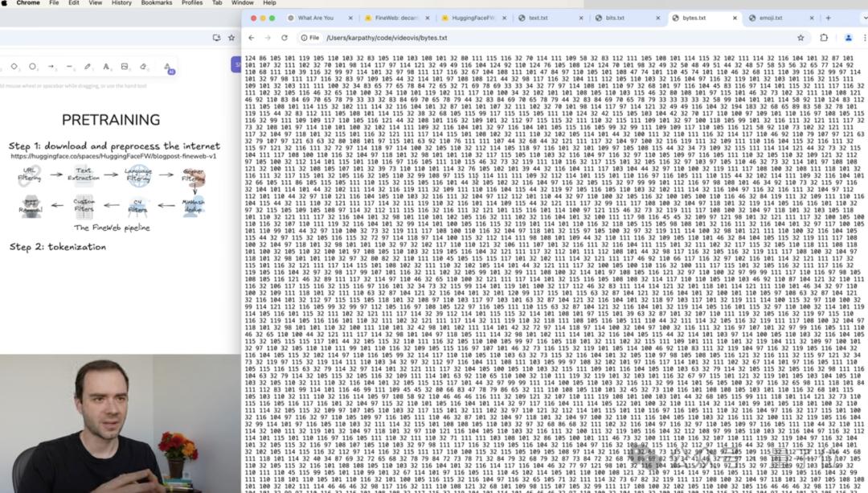Close the text.txt tab
Screen dimensions: 868x493
click(581, 18)
